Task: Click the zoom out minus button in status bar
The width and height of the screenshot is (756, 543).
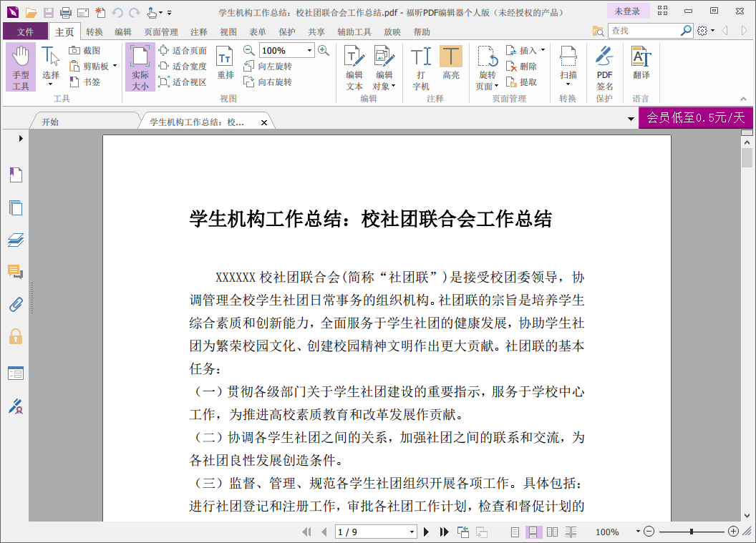Action: click(649, 532)
